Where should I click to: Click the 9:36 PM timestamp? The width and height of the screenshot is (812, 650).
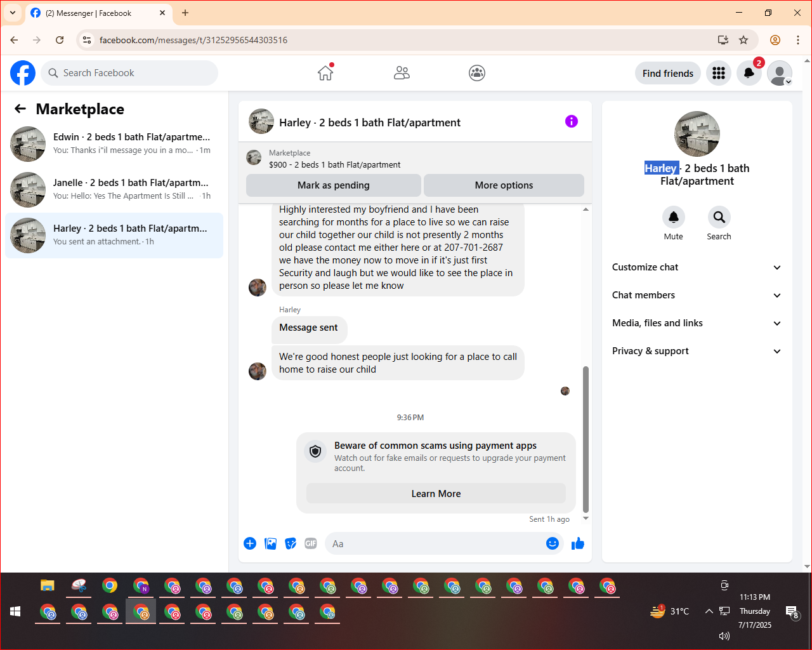pos(410,418)
